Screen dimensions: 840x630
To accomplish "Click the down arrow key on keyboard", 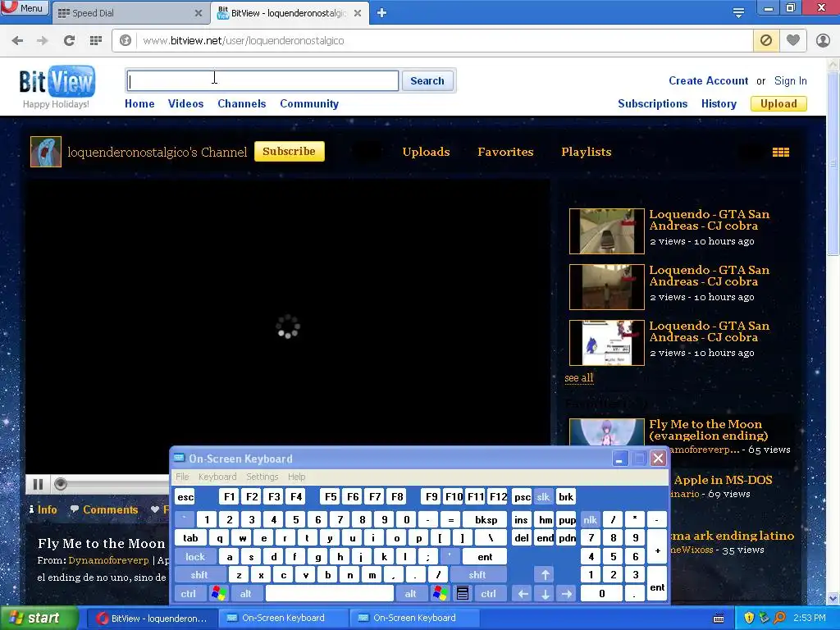I will coord(545,594).
